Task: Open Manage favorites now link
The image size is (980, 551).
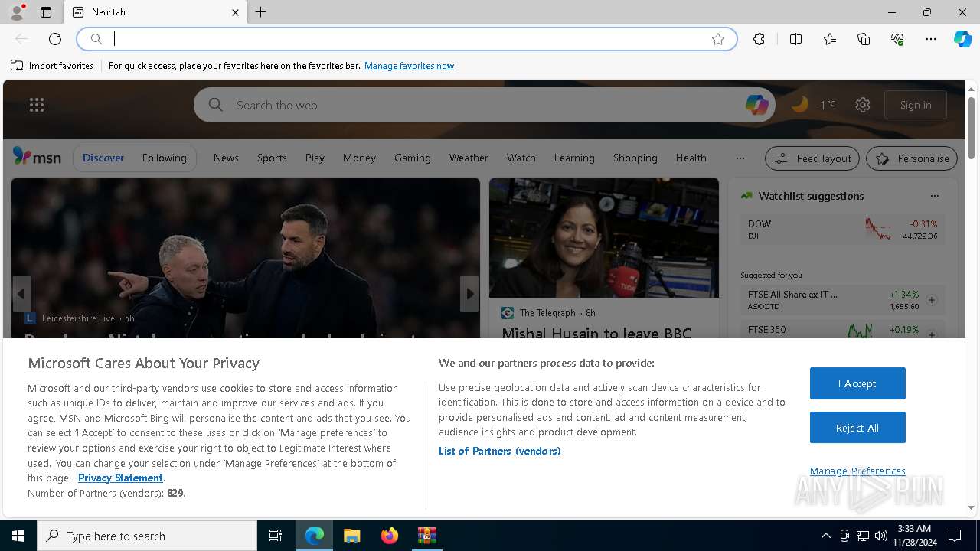Action: 409,66
